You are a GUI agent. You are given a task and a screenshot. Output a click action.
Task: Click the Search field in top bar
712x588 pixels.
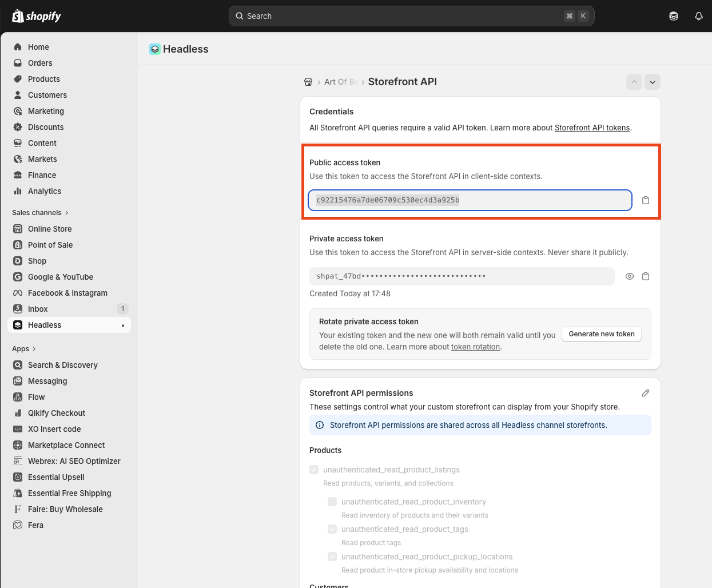[412, 16]
